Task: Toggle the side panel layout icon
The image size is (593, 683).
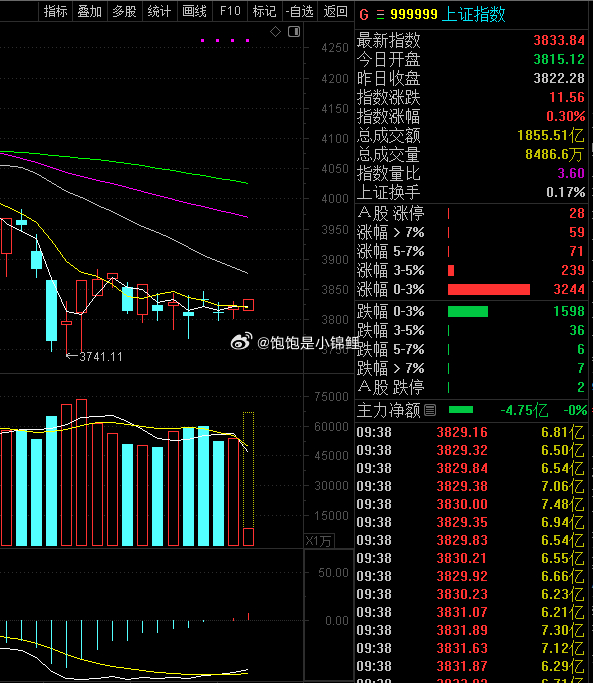Action: tap(294, 31)
